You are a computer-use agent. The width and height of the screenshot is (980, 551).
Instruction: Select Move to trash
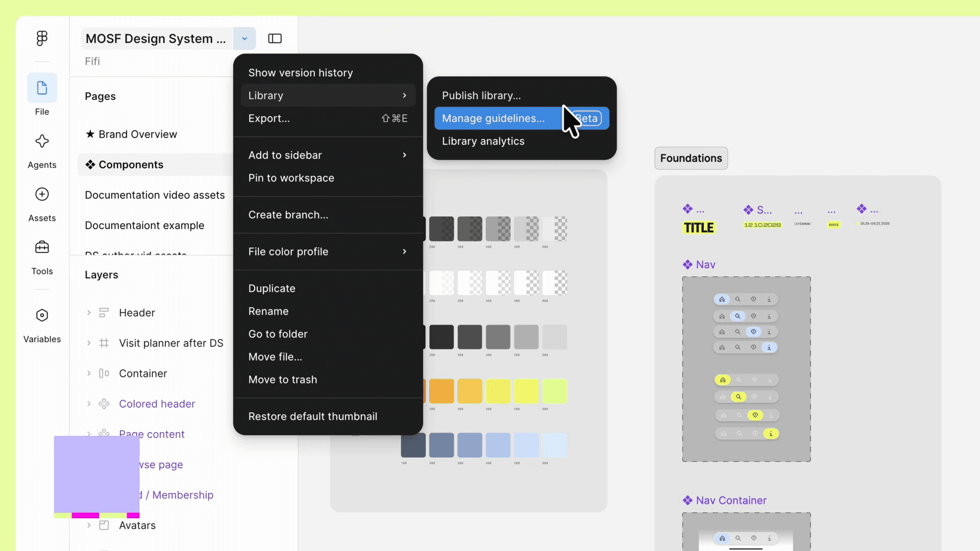click(328, 380)
